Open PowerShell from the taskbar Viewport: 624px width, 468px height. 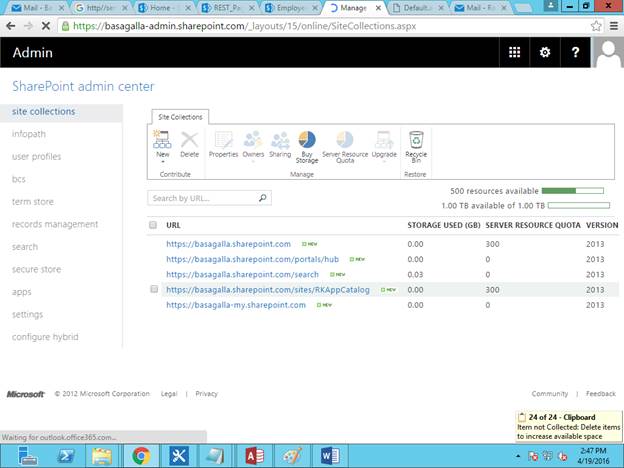[x=66, y=456]
